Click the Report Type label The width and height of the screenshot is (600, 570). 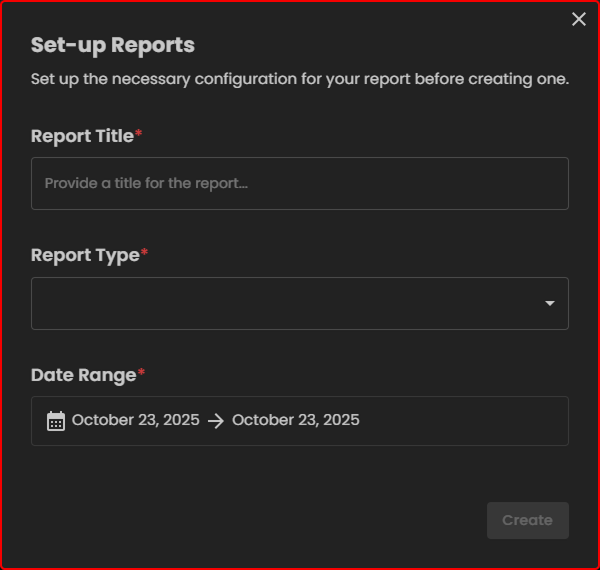(x=85, y=256)
